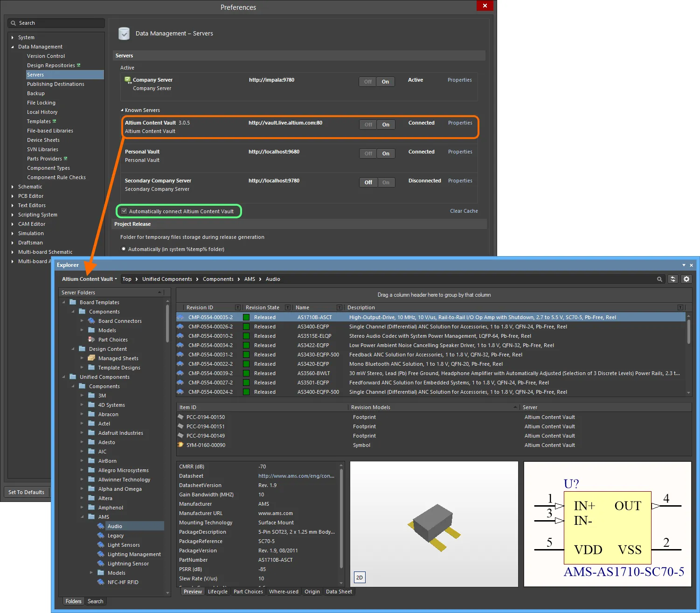The height and width of the screenshot is (613, 700).
Task: Switch to the Search tab at bottom
Action: (x=96, y=601)
